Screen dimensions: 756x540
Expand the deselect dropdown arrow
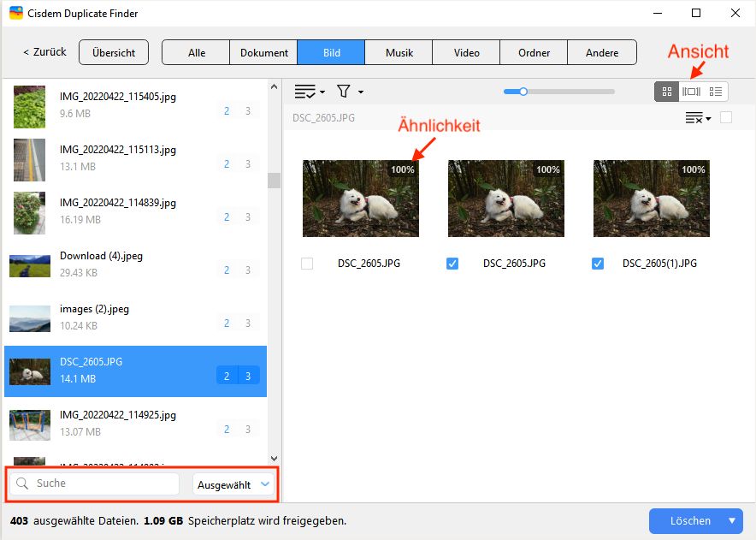point(708,118)
